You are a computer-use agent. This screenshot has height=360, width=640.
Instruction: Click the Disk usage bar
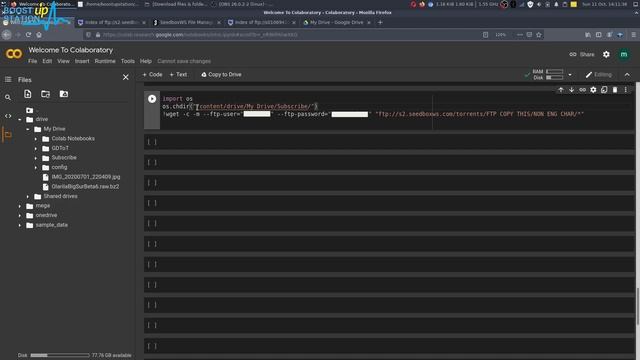tap(60, 356)
